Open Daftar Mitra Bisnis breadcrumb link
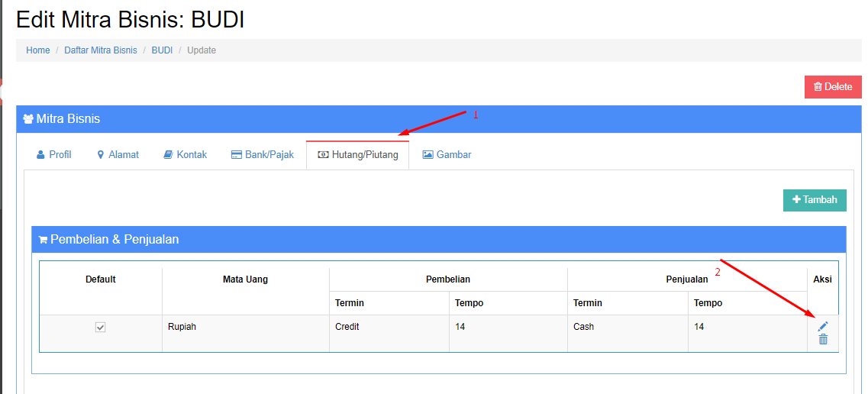Viewport: 868px width, 394px height. click(x=101, y=50)
